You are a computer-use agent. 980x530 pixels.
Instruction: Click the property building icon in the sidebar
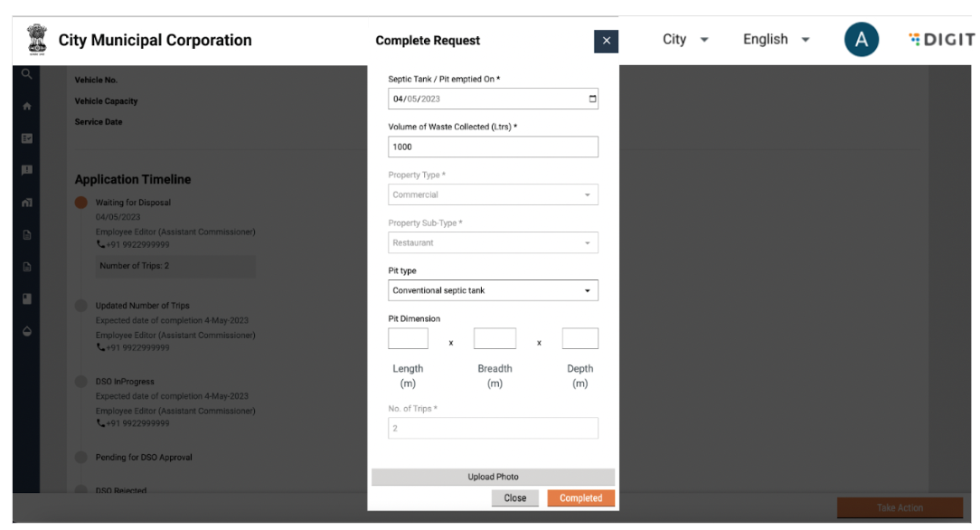pos(27,203)
